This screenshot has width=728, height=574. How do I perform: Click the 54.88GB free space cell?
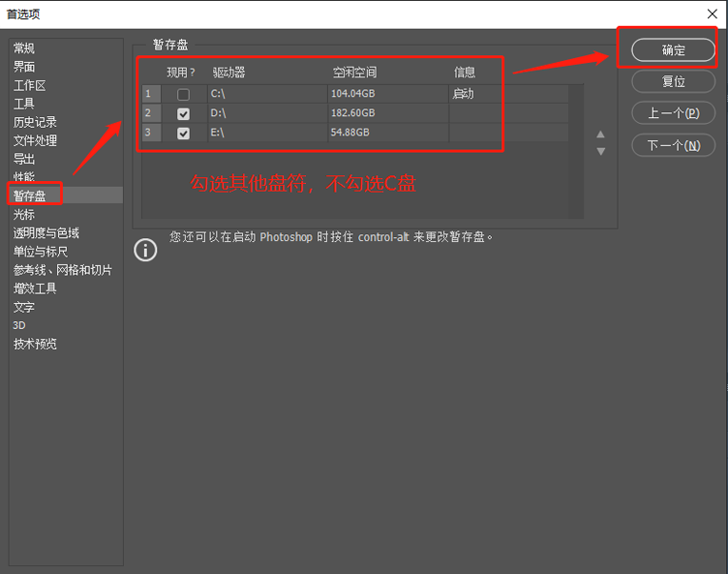click(388, 133)
